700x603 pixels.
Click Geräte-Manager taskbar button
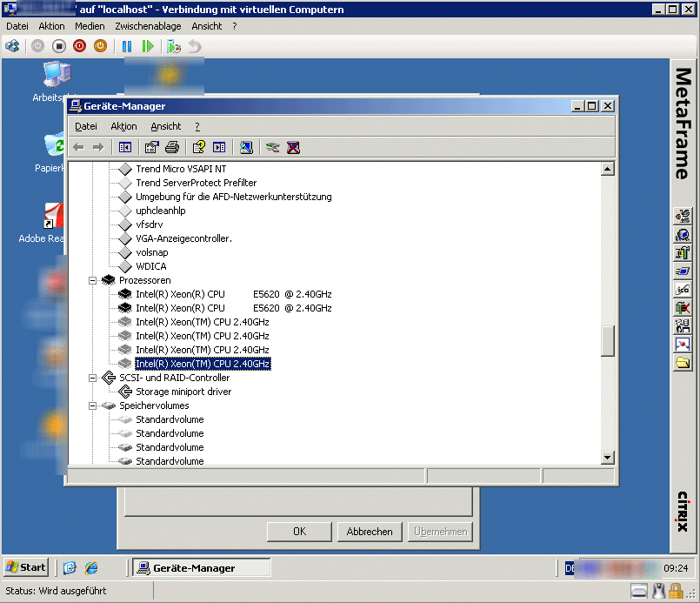coord(202,567)
